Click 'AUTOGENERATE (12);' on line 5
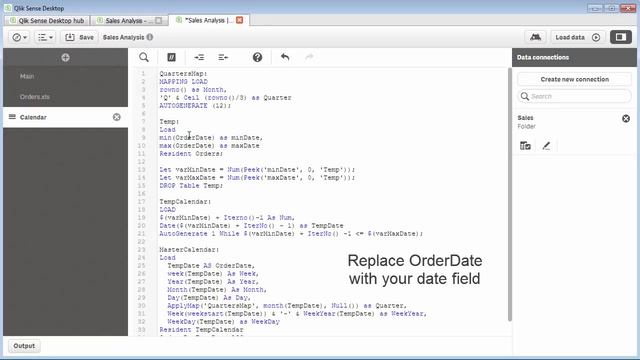The height and width of the screenshot is (360, 640). click(x=195, y=106)
